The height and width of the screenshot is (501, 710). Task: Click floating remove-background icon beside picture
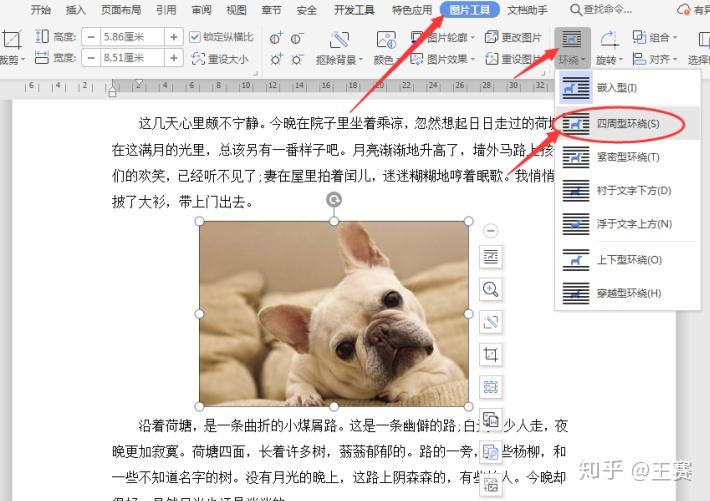(x=491, y=322)
